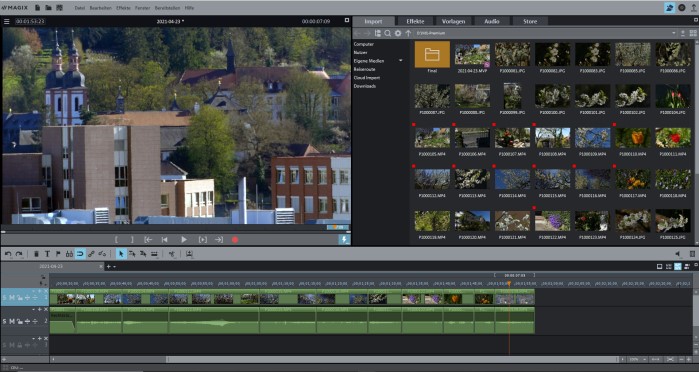The height and width of the screenshot is (372, 699).
Task: Search the media pool with the magnifier
Action: click(x=388, y=33)
